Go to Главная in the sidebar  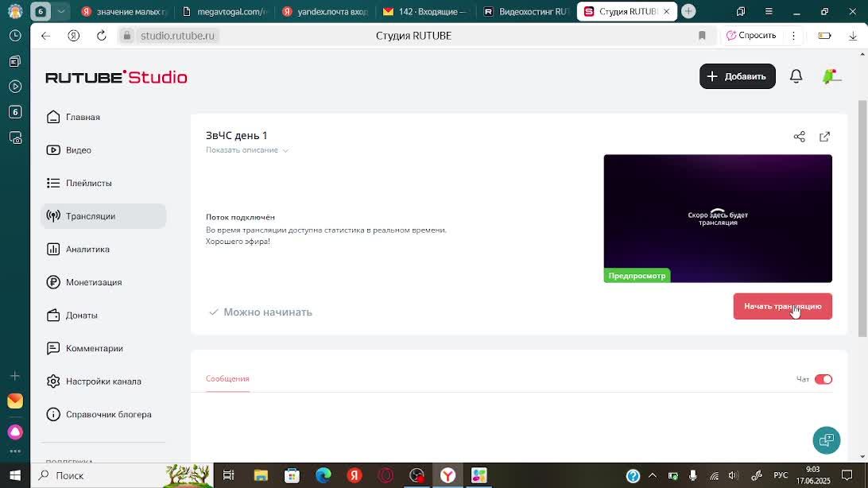click(x=103, y=117)
